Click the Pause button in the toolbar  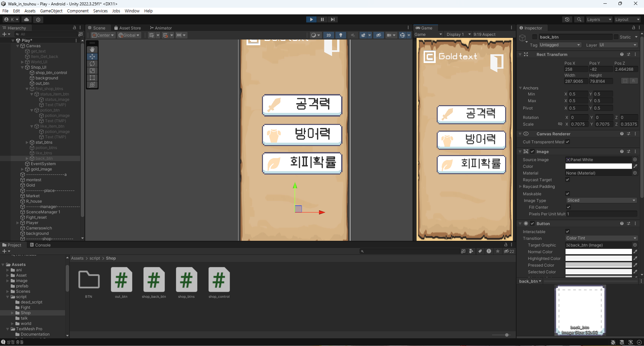[x=322, y=19]
